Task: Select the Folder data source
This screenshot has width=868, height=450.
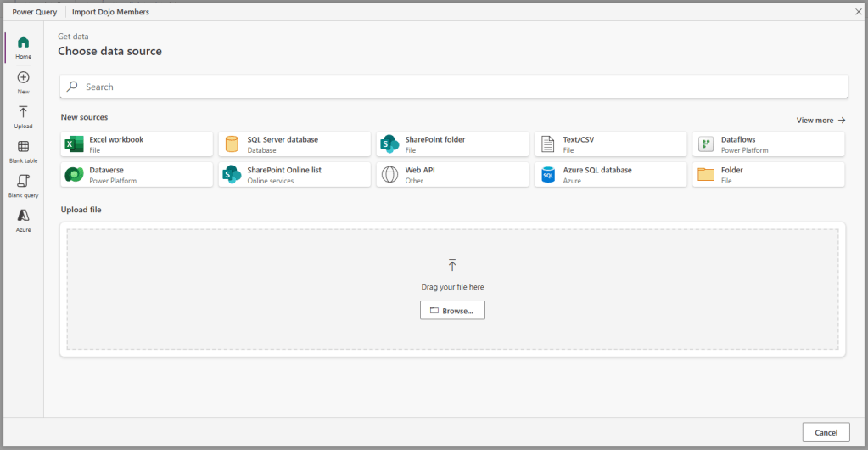Action: (x=768, y=175)
